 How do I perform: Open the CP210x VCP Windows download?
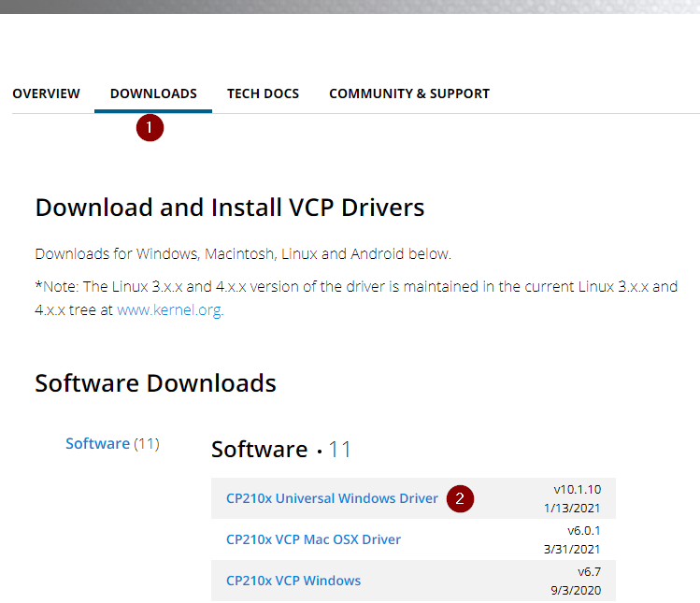(293, 581)
